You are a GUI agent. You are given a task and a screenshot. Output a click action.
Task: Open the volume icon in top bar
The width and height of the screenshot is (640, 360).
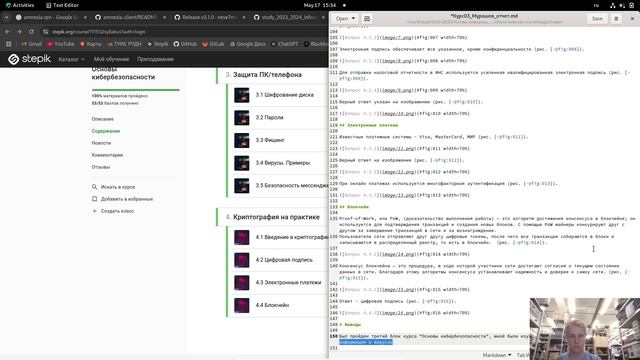click(622, 5)
